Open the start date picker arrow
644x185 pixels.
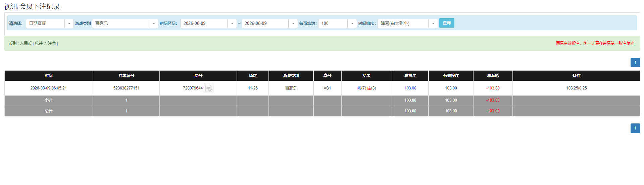(232, 24)
